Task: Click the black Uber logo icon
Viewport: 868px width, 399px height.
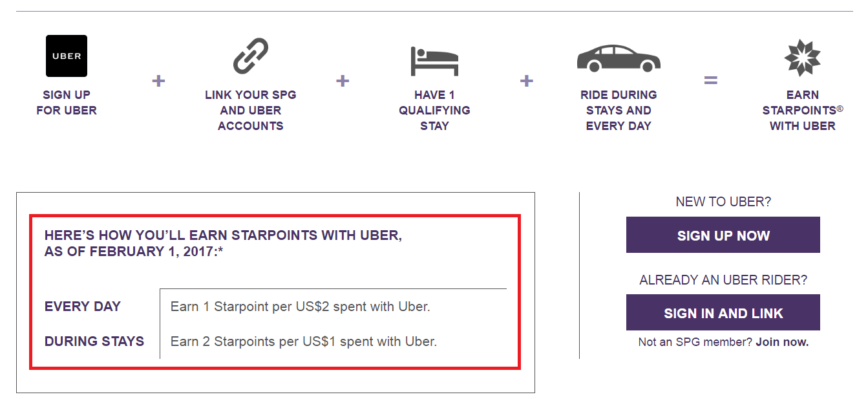Action: pos(67,56)
